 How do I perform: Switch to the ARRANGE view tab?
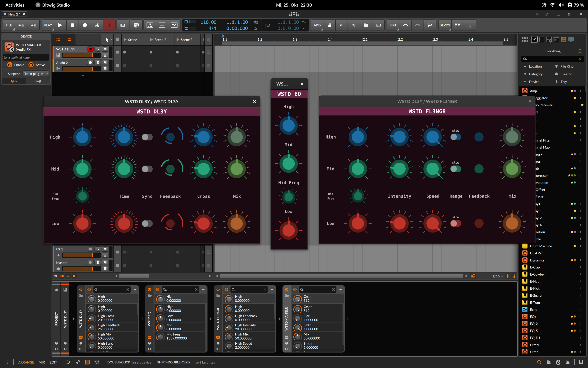26,362
